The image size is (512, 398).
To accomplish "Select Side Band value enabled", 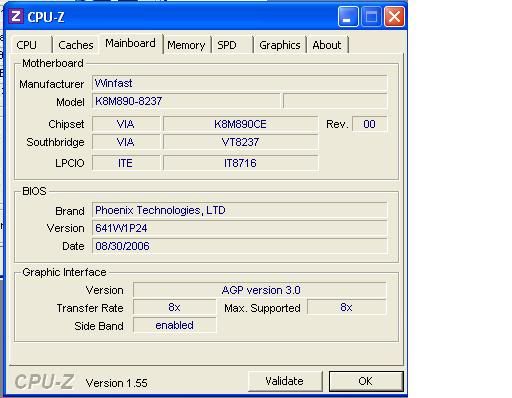I will (x=175, y=325).
